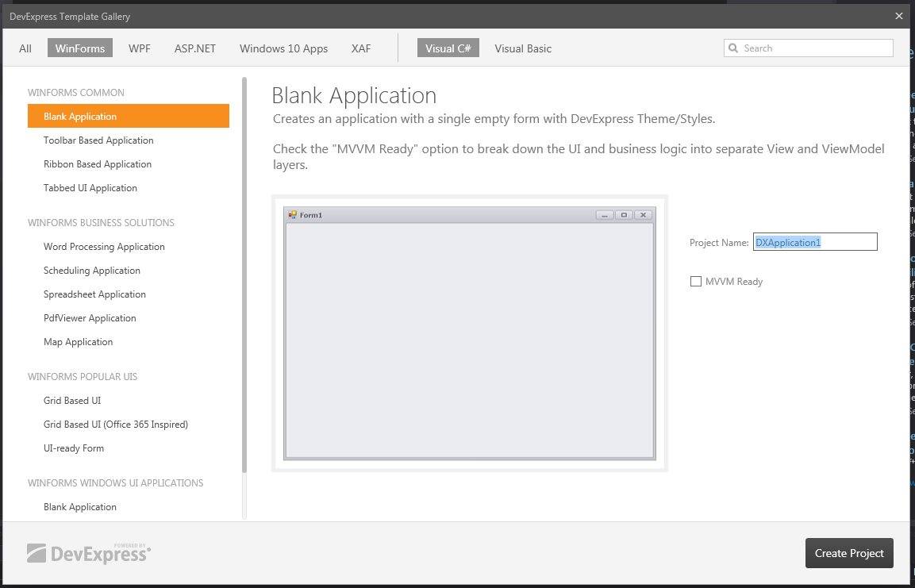Image resolution: width=915 pixels, height=588 pixels.
Task: Focus the Search input field
Action: point(808,48)
